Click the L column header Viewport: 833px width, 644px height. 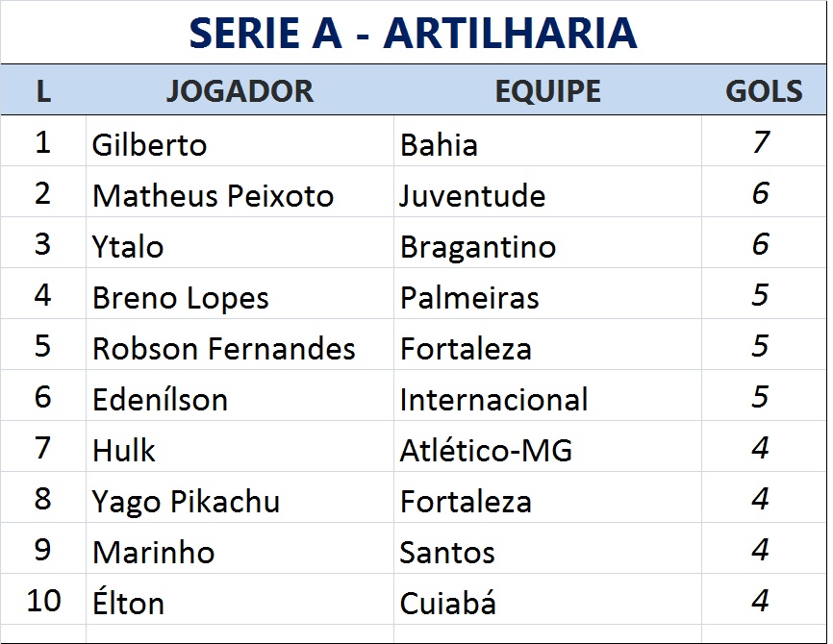click(x=42, y=91)
